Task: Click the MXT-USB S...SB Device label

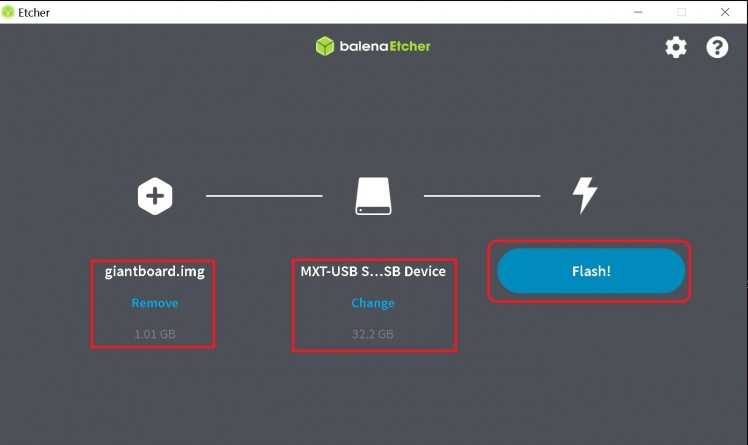Action: click(x=373, y=271)
